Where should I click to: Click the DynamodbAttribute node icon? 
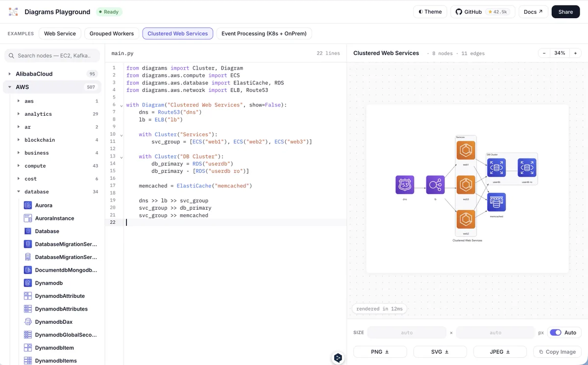pyautogui.click(x=28, y=296)
